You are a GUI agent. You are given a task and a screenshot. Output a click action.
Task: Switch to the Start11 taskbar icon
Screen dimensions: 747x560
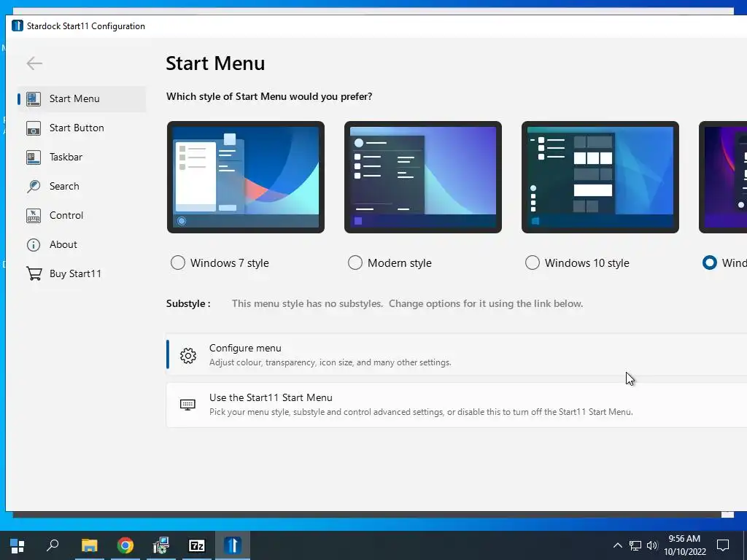click(x=233, y=545)
